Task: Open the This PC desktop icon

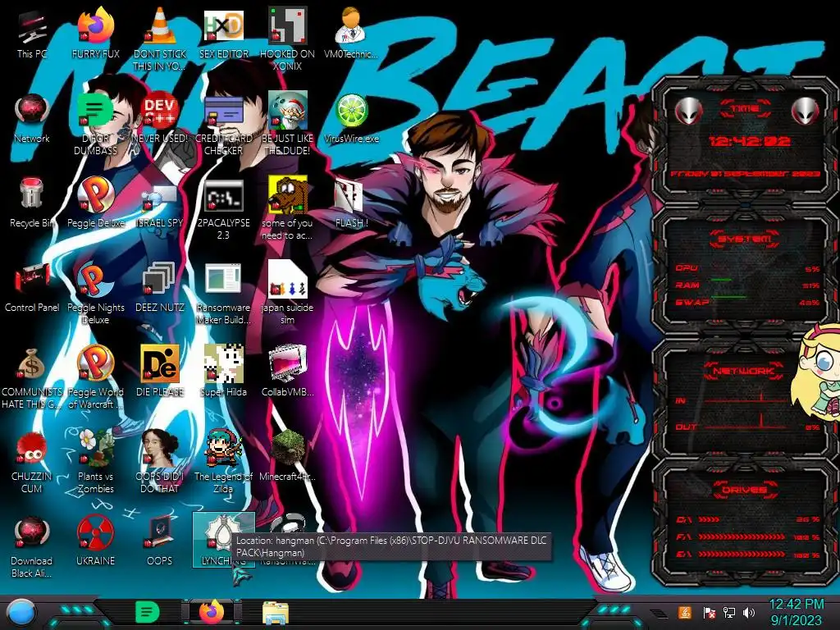Action: (32, 34)
